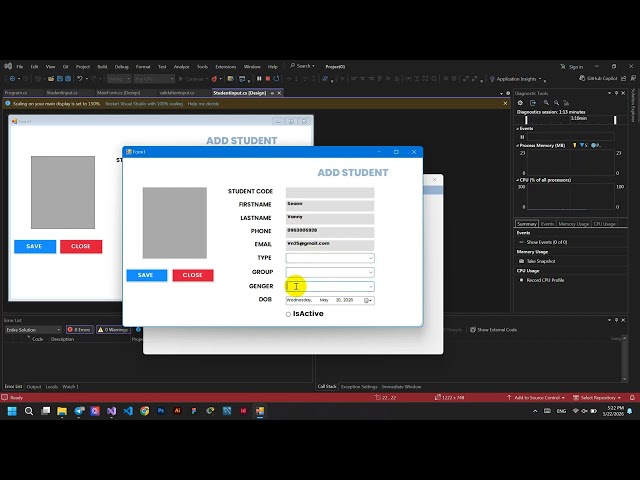
Task: Toggle the Errors filter in Error List
Action: pyautogui.click(x=79, y=329)
